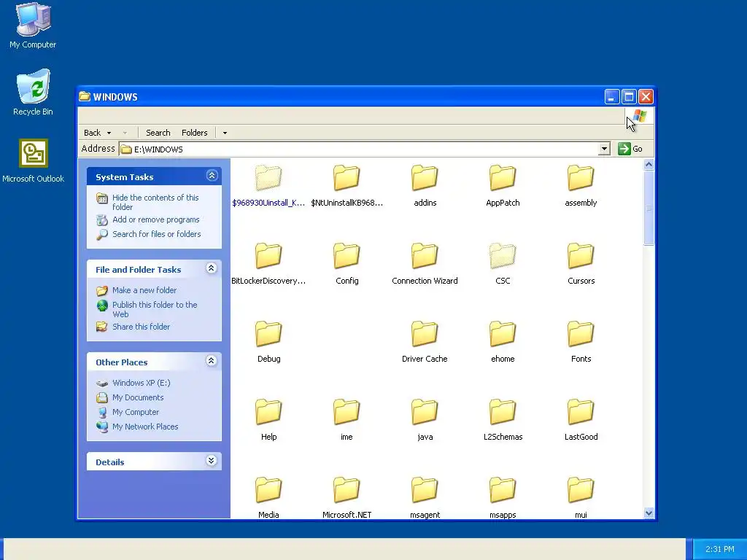
Task: Select the BitLockerDiscovery... folder icon
Action: tap(268, 256)
